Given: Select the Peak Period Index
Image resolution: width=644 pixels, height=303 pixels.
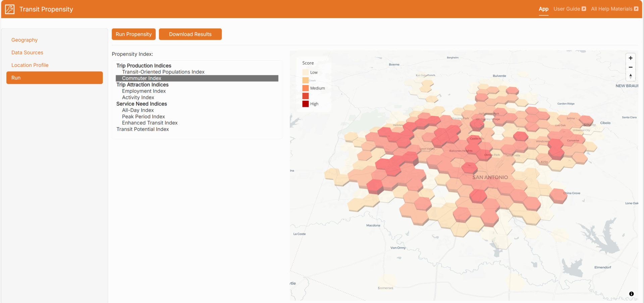Looking at the screenshot, I should (x=143, y=117).
